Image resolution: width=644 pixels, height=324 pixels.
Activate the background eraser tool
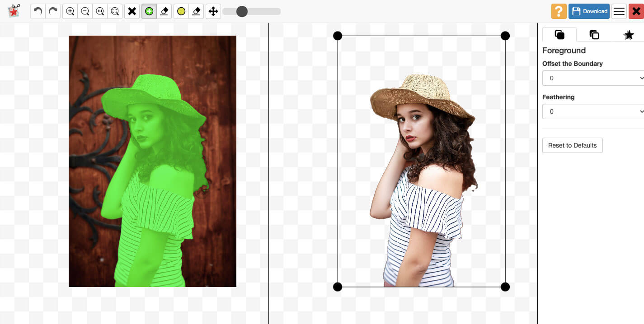point(196,11)
